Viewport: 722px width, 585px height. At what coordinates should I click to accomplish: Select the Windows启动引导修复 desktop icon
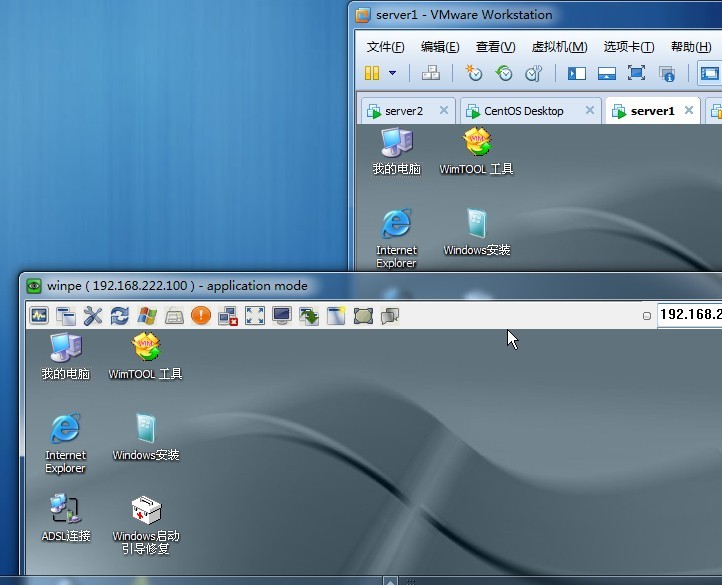146,525
